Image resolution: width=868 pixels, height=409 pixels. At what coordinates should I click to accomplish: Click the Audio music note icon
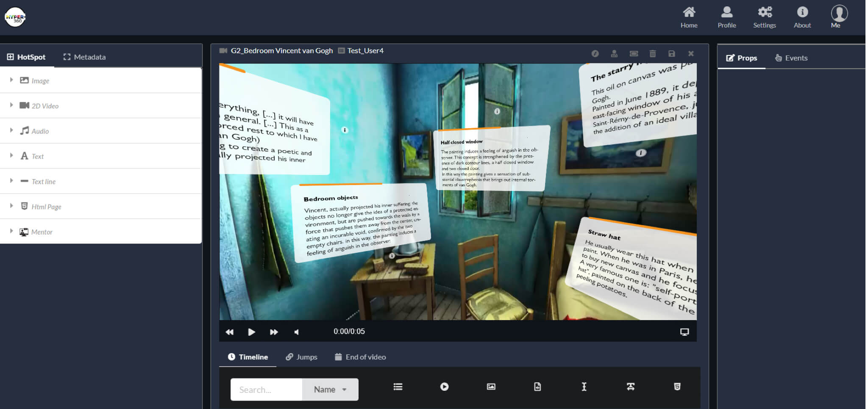(x=25, y=130)
